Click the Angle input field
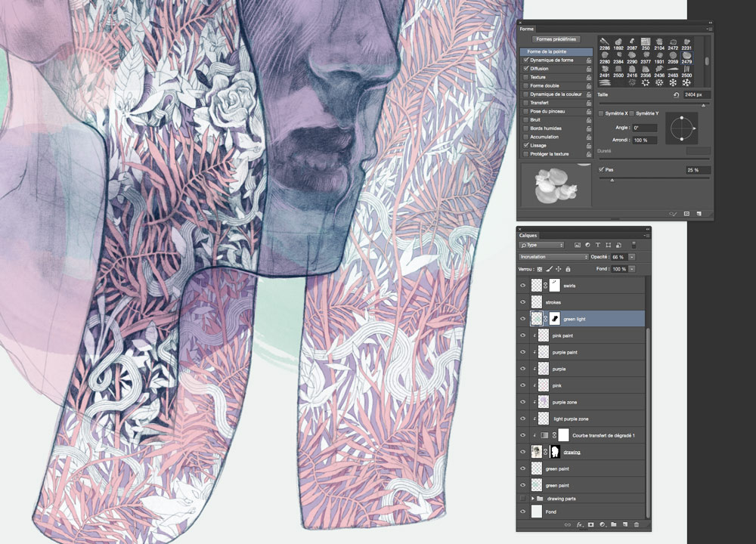 [645, 128]
